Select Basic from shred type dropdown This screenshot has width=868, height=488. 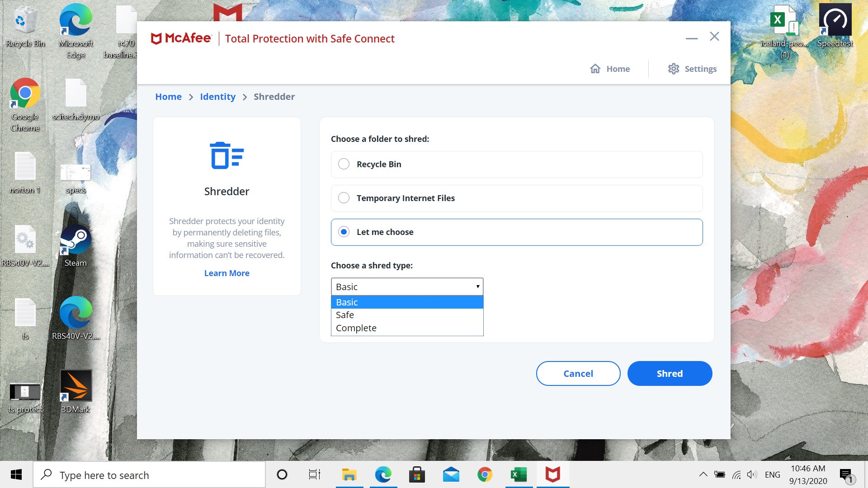tap(407, 301)
